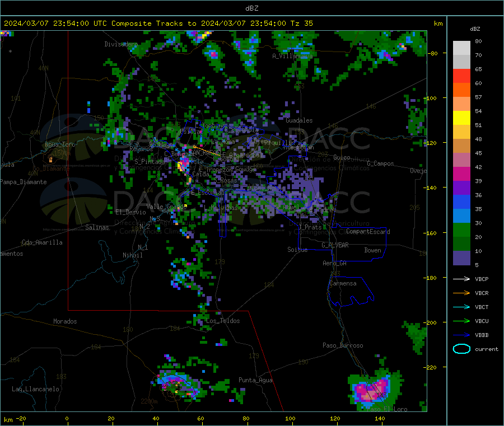Click the 'Los_Toldos' place label
504x426 pixels.
[223, 321]
